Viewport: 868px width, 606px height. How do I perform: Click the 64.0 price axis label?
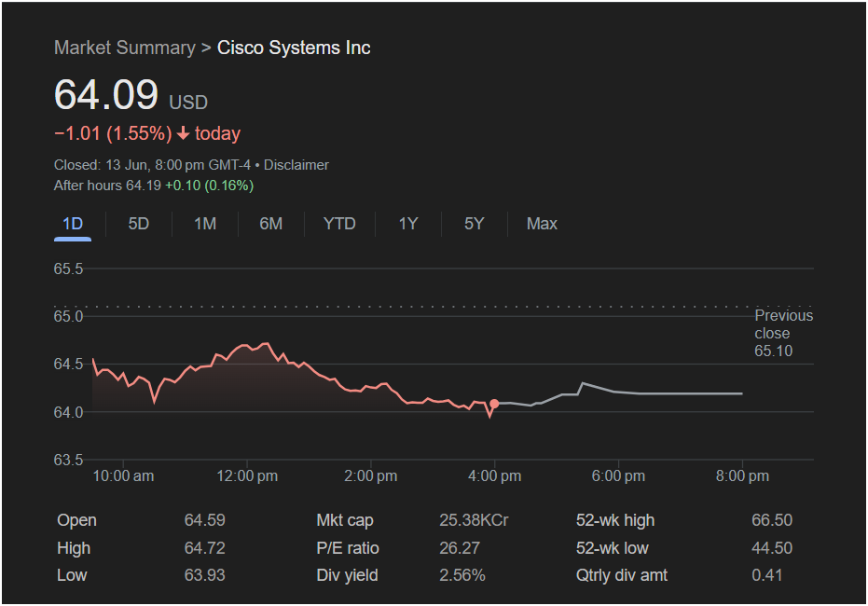pos(68,412)
